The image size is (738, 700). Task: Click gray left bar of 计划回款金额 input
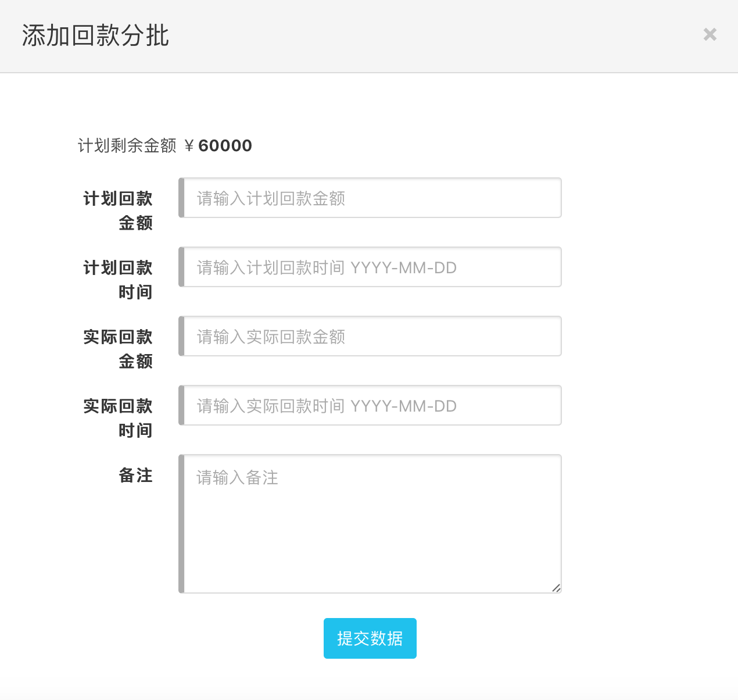click(x=181, y=198)
